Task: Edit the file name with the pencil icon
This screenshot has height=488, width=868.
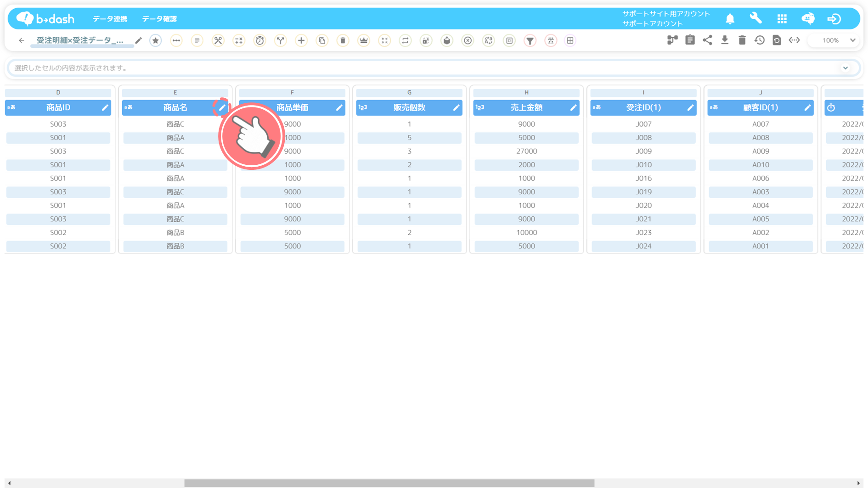Action: point(138,40)
